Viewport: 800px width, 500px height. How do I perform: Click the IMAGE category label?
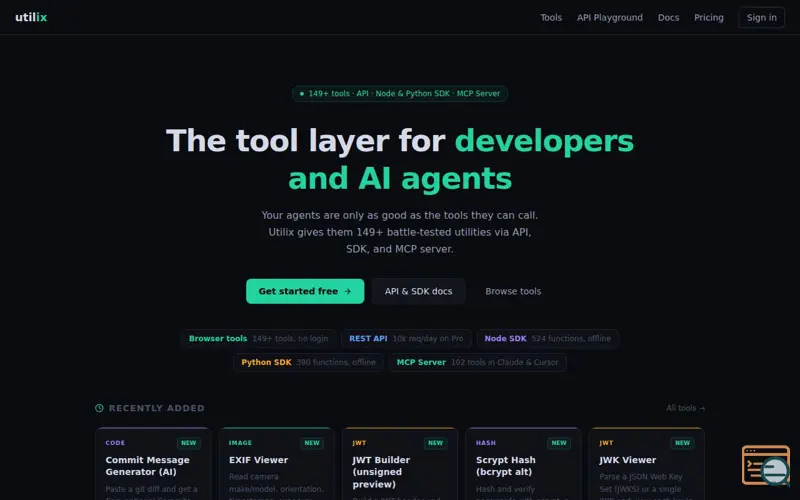coord(240,443)
